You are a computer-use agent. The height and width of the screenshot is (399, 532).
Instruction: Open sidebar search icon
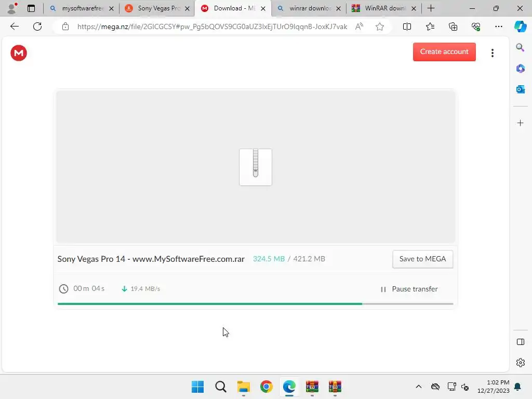pos(520,47)
